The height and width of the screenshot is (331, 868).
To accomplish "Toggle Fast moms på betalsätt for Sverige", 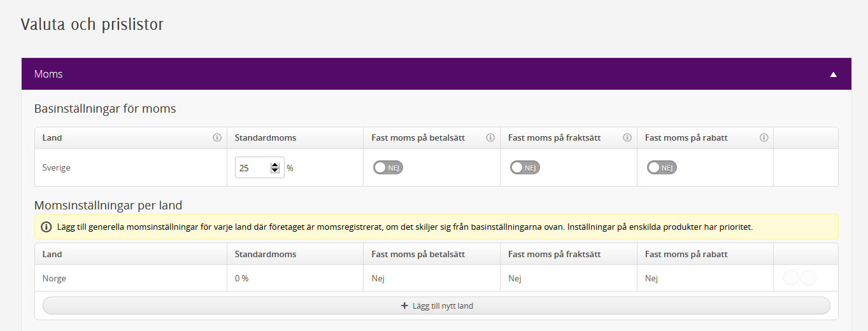I will tap(388, 167).
